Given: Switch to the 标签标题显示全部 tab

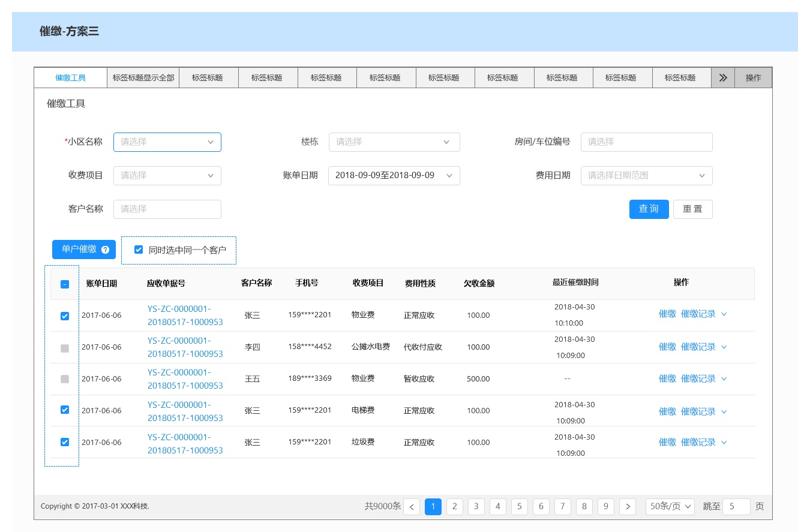Looking at the screenshot, I should (x=143, y=78).
